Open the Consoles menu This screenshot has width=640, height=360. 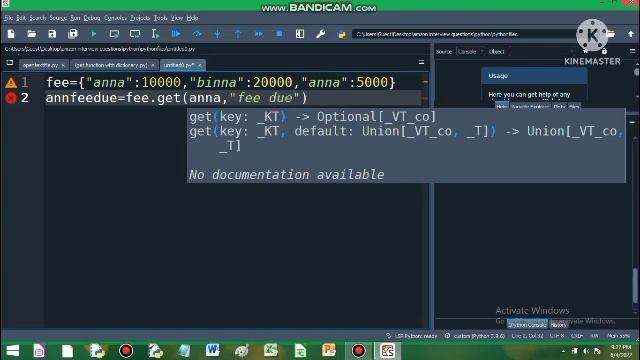115,18
